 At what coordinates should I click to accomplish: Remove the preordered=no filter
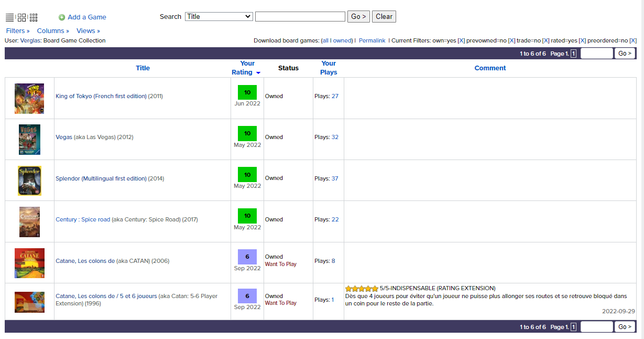pos(633,41)
